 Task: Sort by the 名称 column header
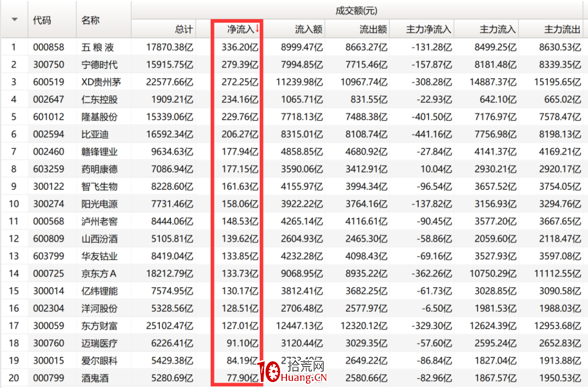pos(90,20)
